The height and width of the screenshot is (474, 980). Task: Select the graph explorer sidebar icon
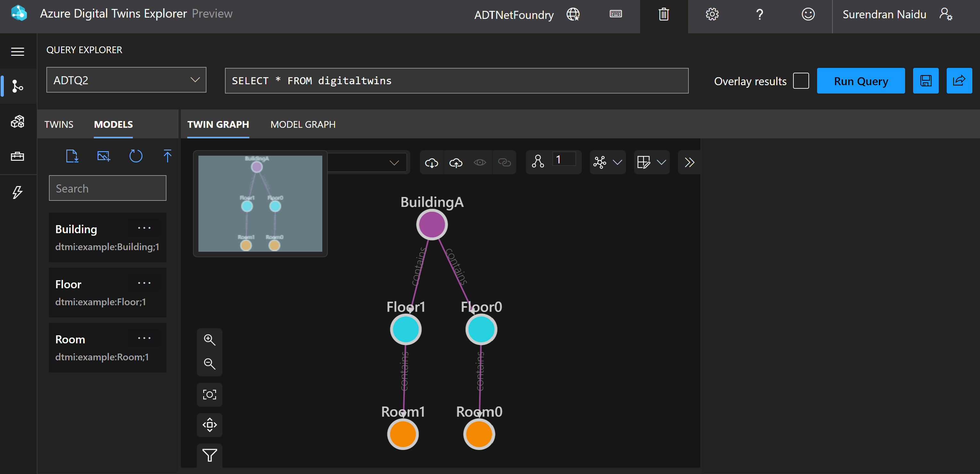[x=18, y=86]
